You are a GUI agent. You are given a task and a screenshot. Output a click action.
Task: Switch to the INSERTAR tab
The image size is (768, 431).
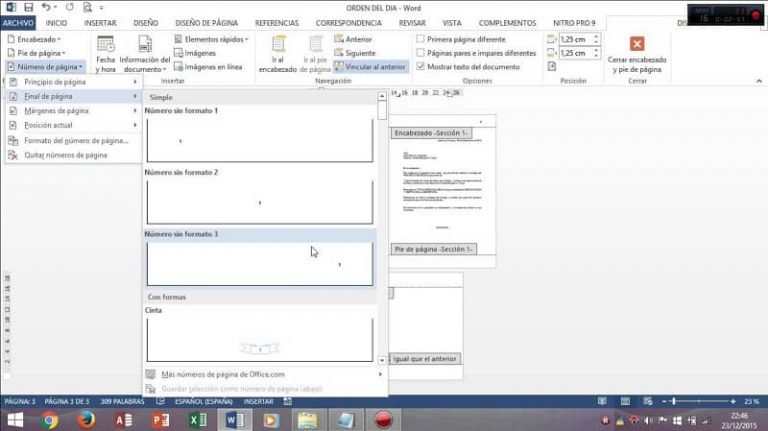point(100,23)
